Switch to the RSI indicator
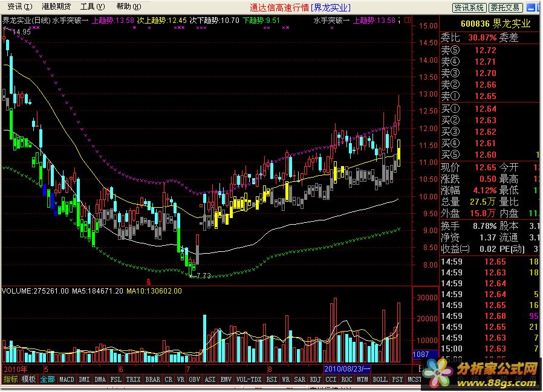 (x=272, y=379)
